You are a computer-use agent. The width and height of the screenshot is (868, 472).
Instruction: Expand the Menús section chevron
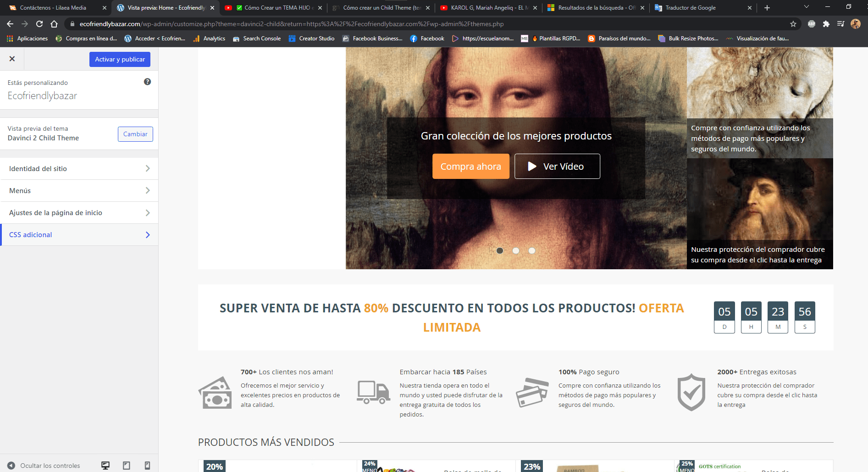point(148,190)
